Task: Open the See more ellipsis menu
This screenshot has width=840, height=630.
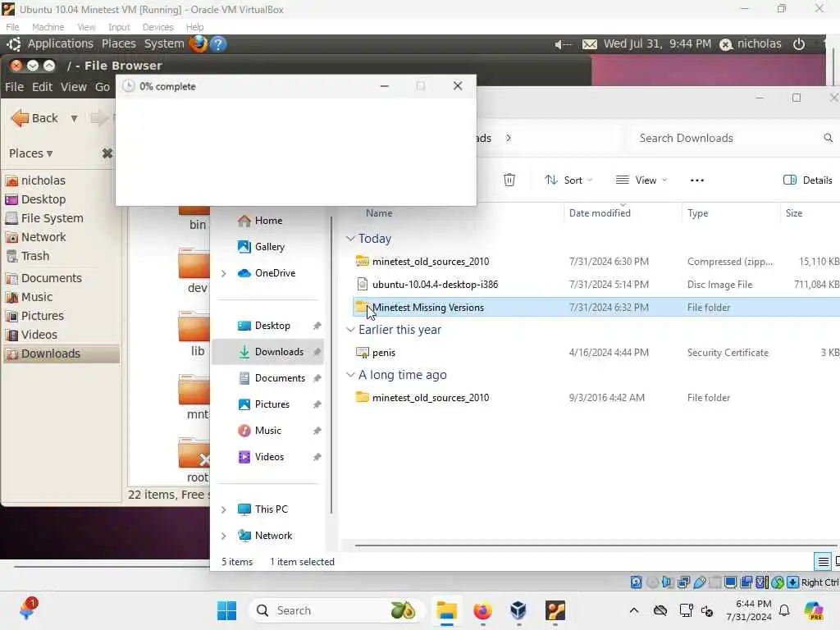Action: pyautogui.click(x=697, y=180)
